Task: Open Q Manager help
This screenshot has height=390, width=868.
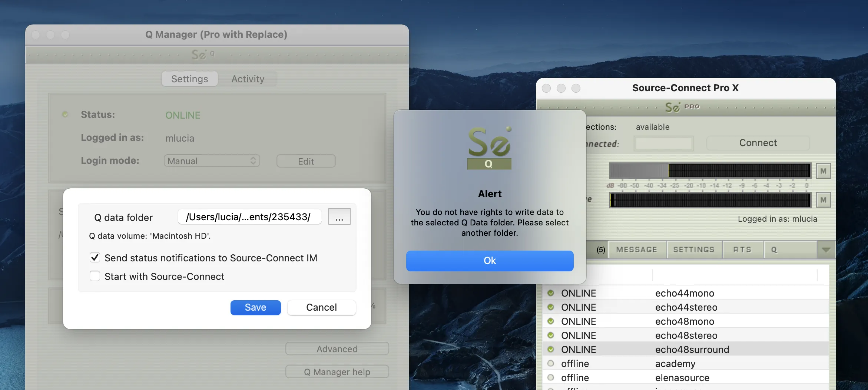Action: point(337,372)
